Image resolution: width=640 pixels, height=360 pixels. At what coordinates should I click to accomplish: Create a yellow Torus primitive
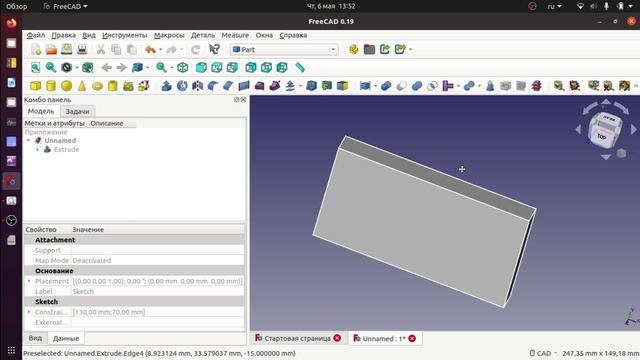point(97,86)
